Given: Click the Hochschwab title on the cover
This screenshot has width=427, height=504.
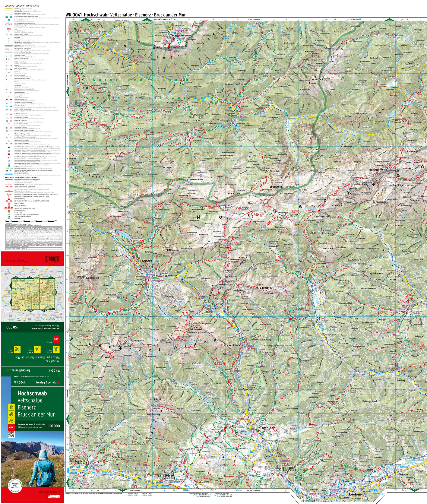Looking at the screenshot, I should point(32,393).
